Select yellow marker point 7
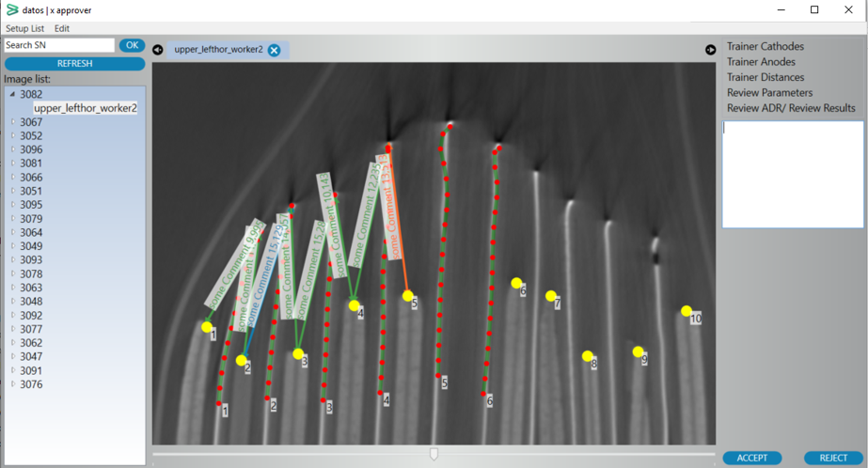This screenshot has width=868, height=468. click(x=551, y=296)
